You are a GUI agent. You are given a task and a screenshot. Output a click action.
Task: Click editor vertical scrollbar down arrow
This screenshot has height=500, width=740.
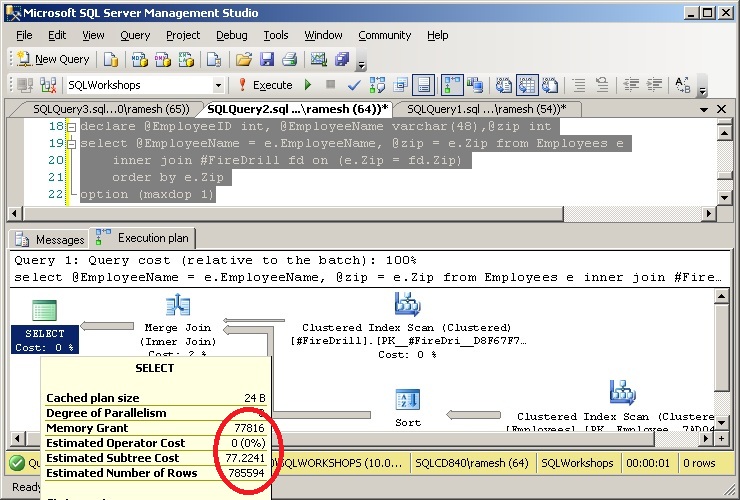point(724,197)
